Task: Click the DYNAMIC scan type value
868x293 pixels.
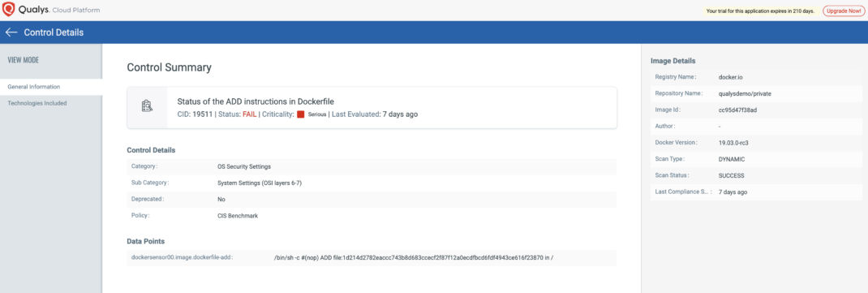Action: [x=731, y=159]
